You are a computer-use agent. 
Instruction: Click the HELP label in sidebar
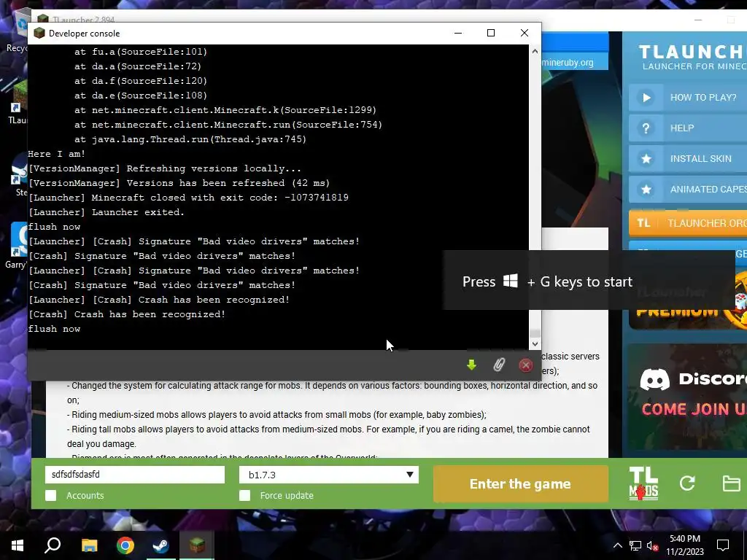(x=682, y=128)
